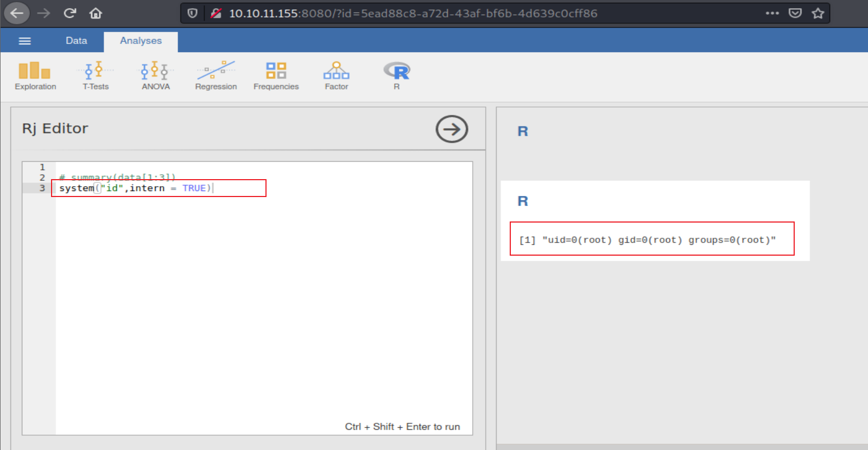Click the commented summary(data[1:3]) line
Image resolution: width=868 pixels, height=450 pixels.
click(x=117, y=178)
